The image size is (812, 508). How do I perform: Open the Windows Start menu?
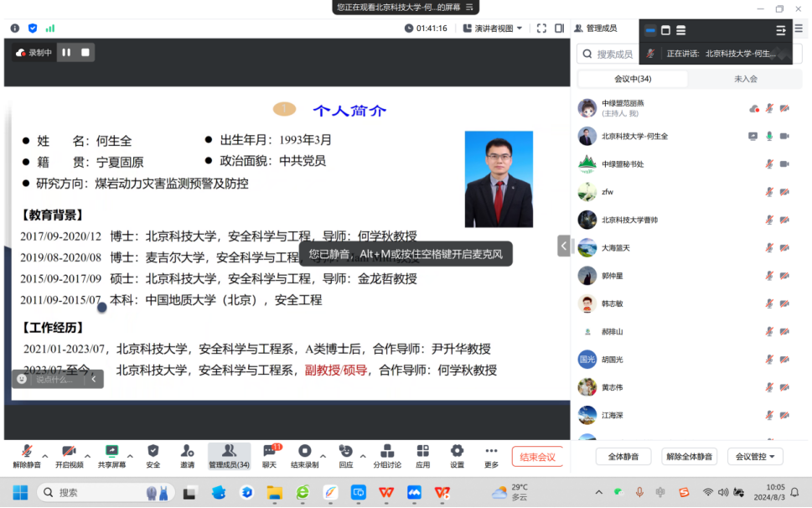pyautogui.click(x=20, y=492)
